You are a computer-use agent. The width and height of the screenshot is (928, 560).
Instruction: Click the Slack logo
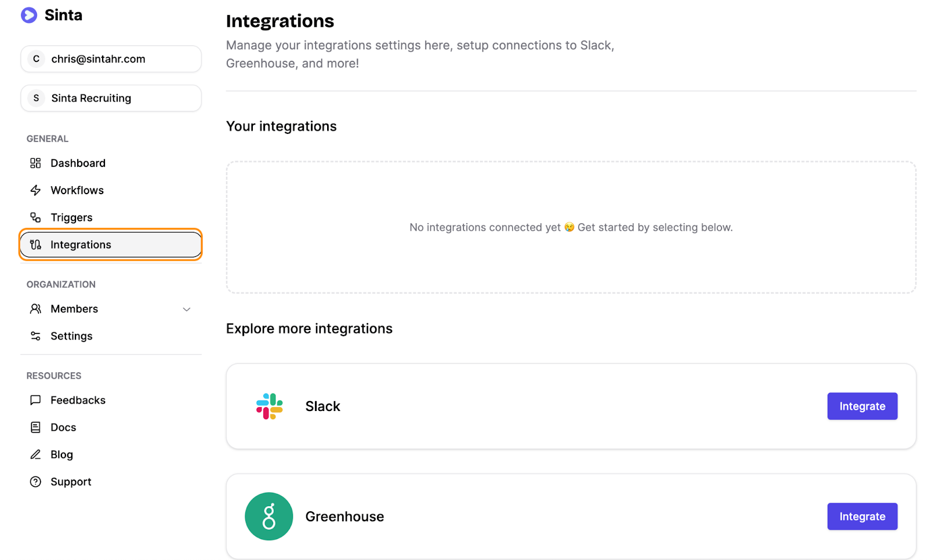pos(269,406)
